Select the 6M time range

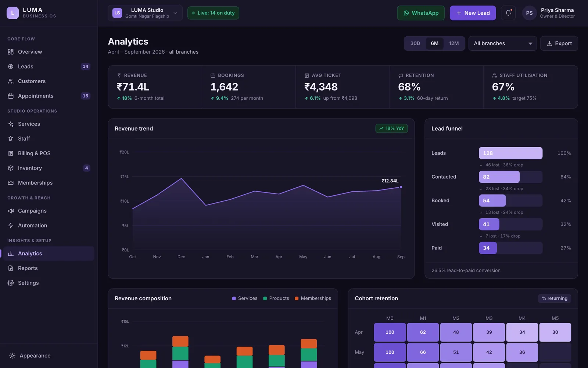(435, 43)
